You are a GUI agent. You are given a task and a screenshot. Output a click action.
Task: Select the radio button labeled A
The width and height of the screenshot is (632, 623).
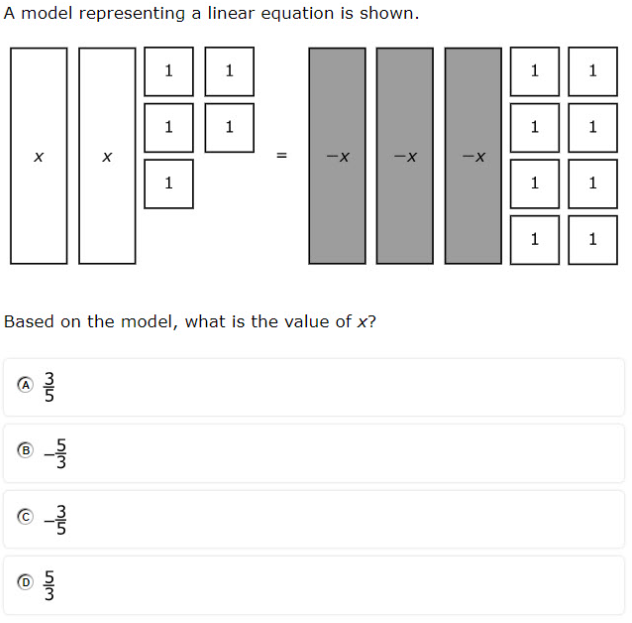(x=25, y=387)
